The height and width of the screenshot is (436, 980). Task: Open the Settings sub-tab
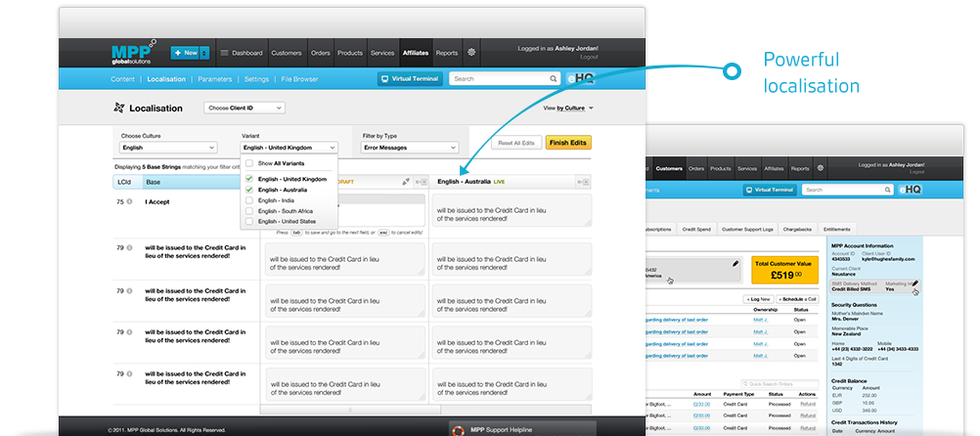[x=256, y=79]
